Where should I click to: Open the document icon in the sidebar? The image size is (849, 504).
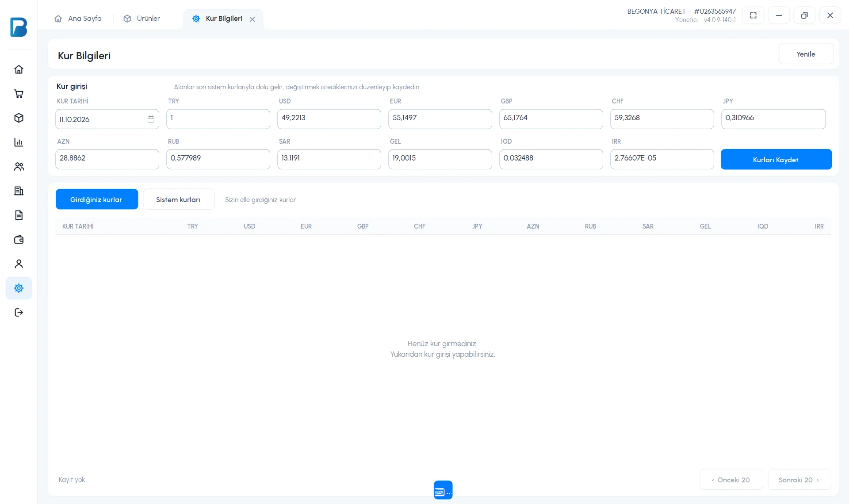pos(19,215)
